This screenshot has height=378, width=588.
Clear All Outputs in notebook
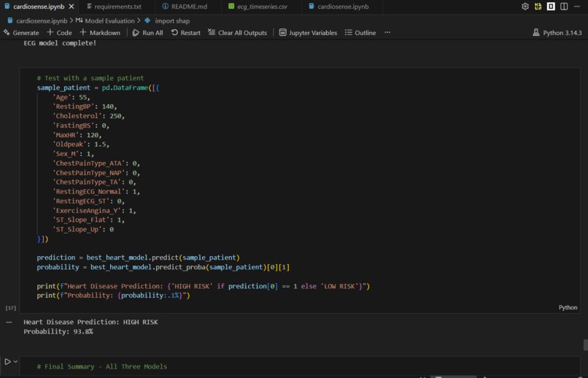point(237,33)
